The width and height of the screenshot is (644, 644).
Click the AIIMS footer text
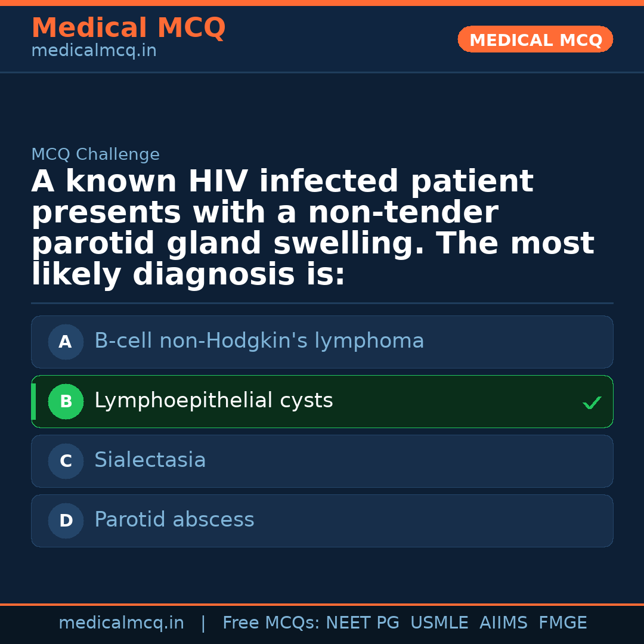point(503,623)
